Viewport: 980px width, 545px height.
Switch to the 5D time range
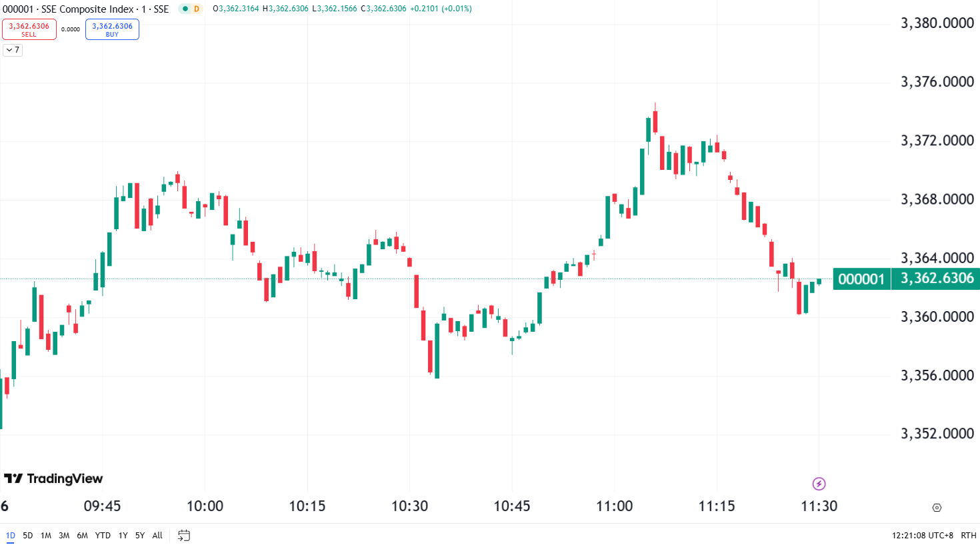click(28, 535)
